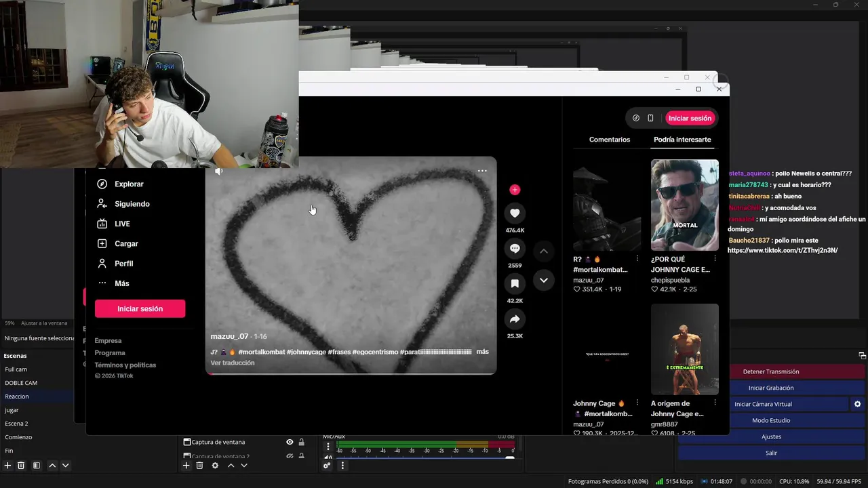Image resolution: width=868 pixels, height=488 pixels.
Task: Toggle Modo Estudio in OBS controls
Action: (771, 420)
